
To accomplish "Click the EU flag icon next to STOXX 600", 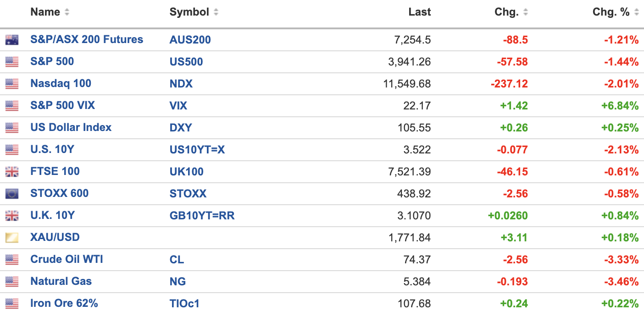I will (12, 194).
